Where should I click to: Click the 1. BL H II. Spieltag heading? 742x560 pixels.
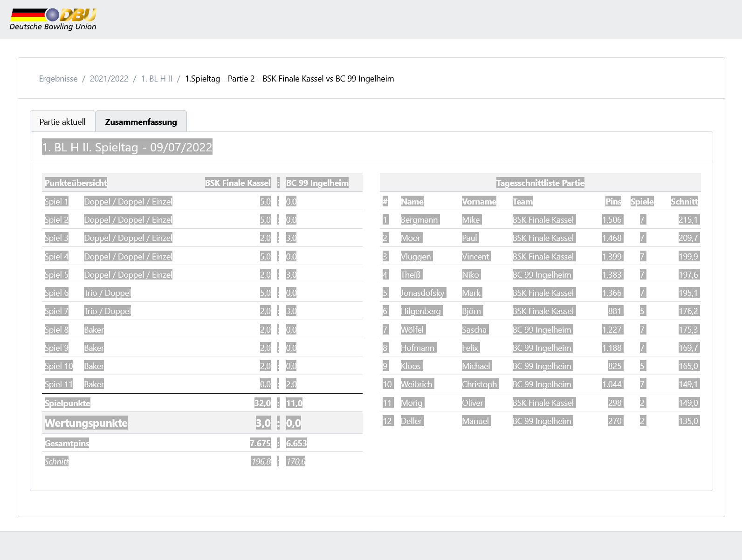pyautogui.click(x=127, y=147)
